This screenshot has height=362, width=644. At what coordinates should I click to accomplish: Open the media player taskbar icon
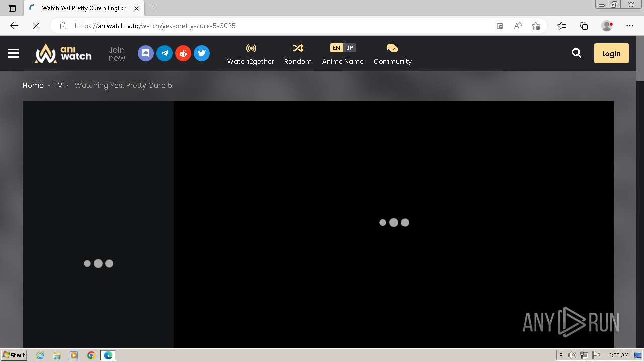pos(74,355)
